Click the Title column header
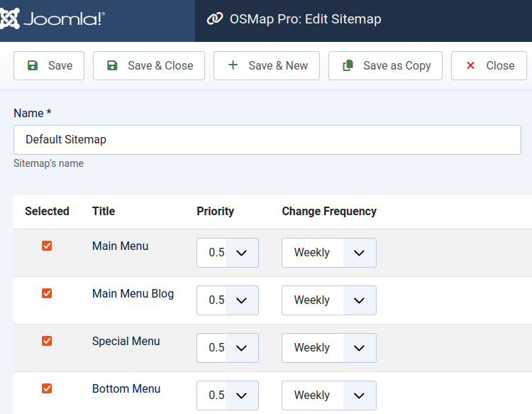The height and width of the screenshot is (414, 532). point(104,211)
